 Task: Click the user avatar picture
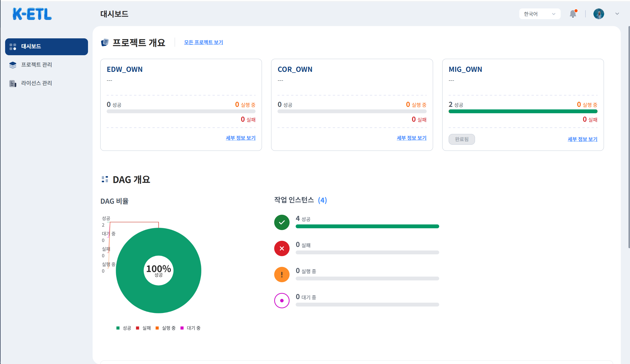pos(599,14)
